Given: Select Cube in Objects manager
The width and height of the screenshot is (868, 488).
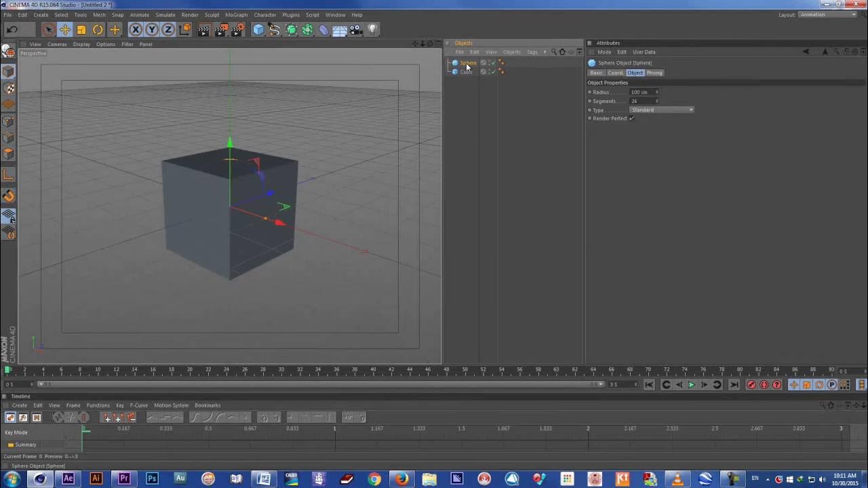Looking at the screenshot, I should [467, 71].
